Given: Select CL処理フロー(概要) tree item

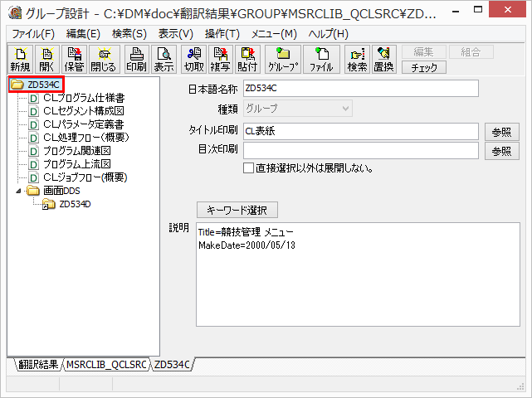Looking at the screenshot, I should tap(79, 138).
